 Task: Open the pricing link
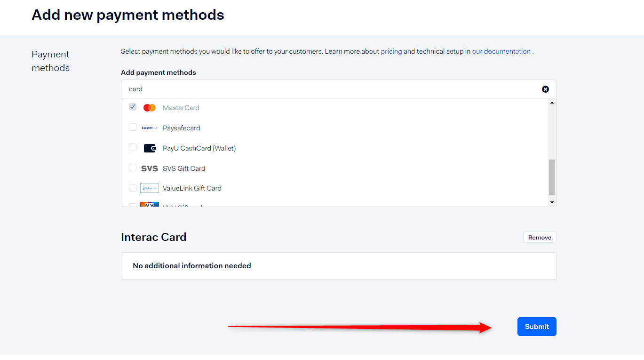click(x=391, y=51)
